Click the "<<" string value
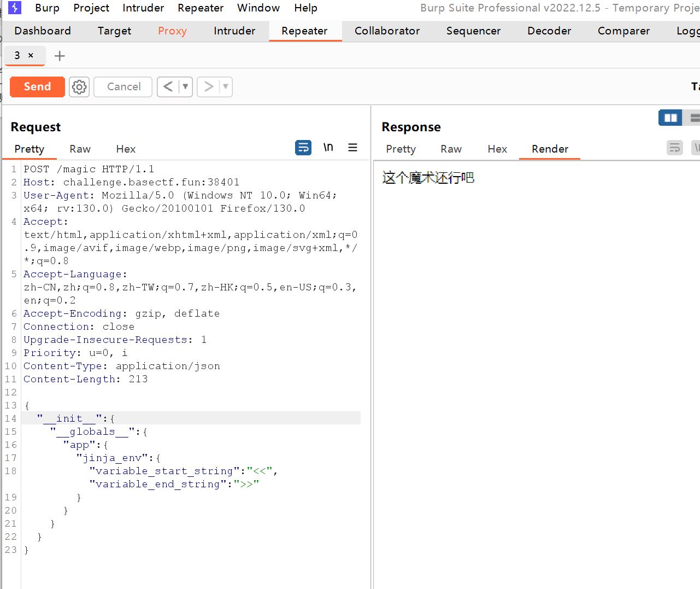 point(260,471)
